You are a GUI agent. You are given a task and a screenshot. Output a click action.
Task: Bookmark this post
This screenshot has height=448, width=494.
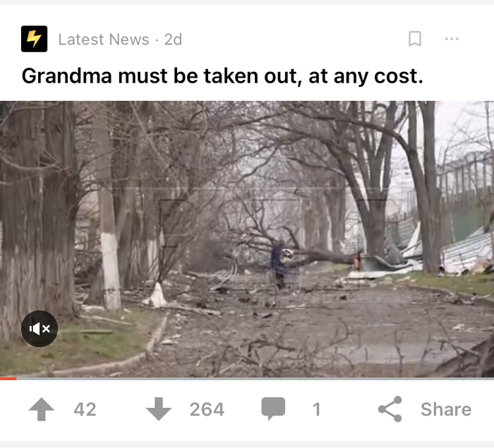(415, 39)
